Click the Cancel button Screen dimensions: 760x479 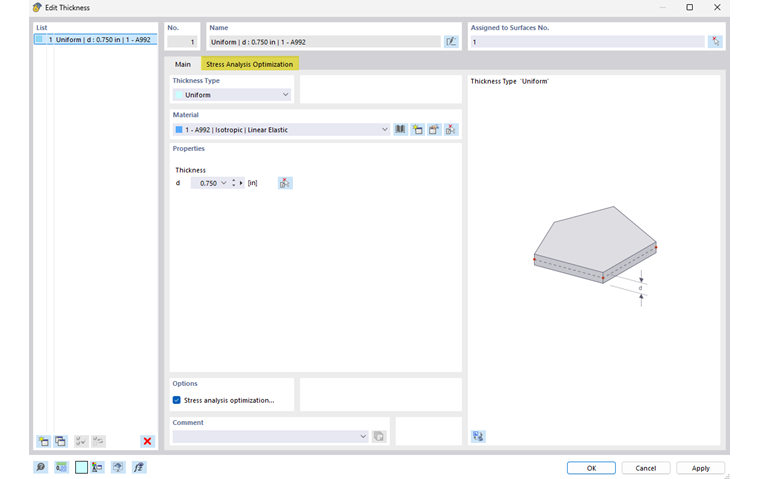coord(646,468)
